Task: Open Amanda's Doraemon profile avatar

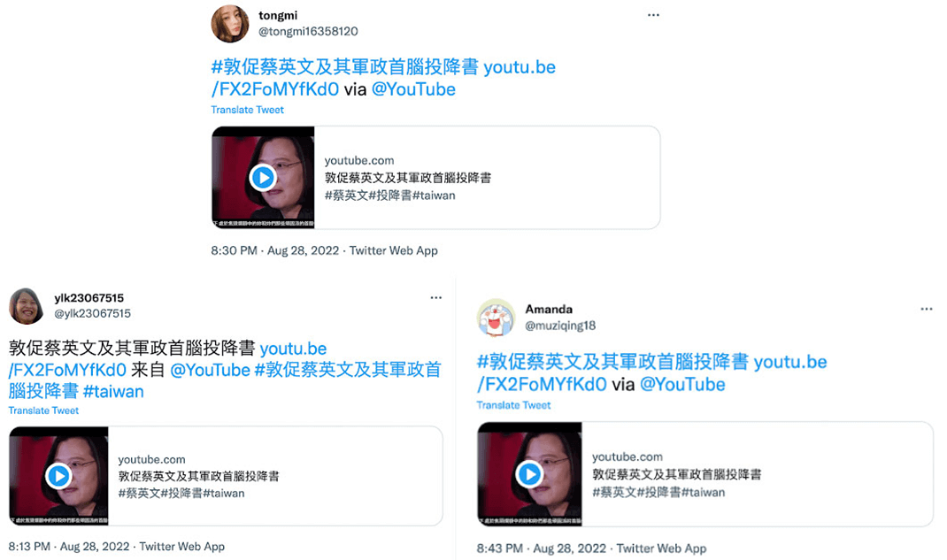Action: [x=496, y=318]
